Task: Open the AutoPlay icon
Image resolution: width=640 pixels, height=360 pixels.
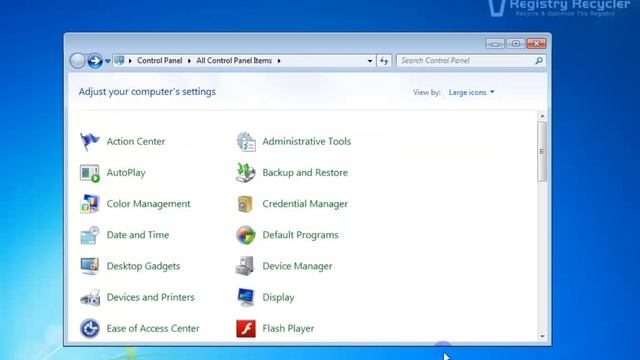Action: 90,173
